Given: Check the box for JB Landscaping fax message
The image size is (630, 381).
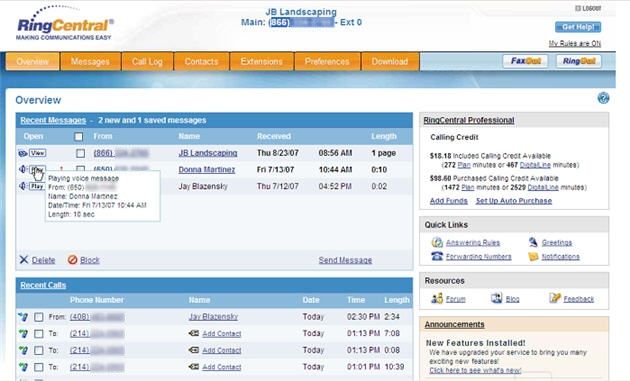Looking at the screenshot, I should tap(80, 153).
